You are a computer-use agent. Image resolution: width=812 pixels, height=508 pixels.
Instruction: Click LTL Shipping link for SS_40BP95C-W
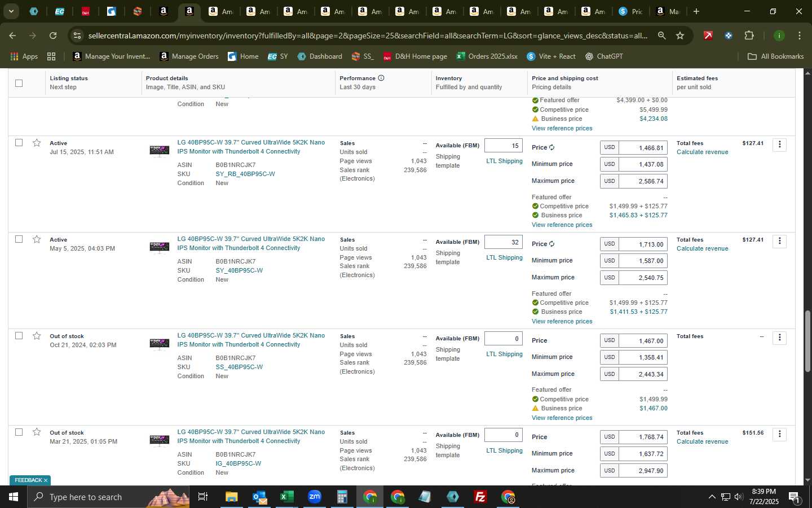(504, 354)
